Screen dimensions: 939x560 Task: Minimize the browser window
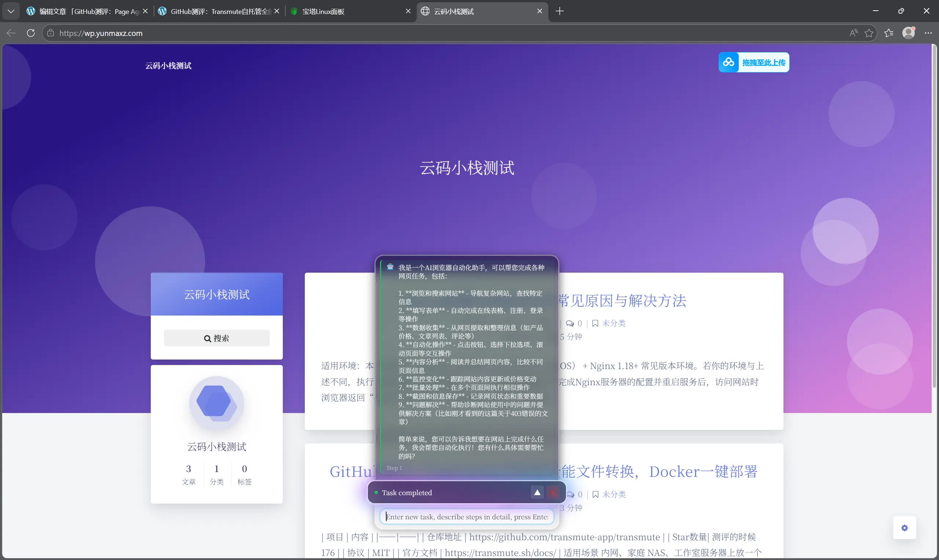(875, 11)
